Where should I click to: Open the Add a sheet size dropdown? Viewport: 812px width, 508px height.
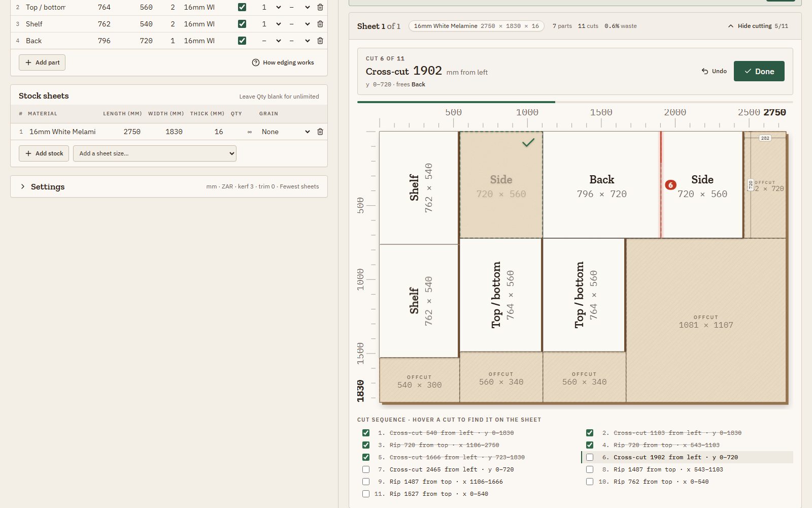(155, 153)
